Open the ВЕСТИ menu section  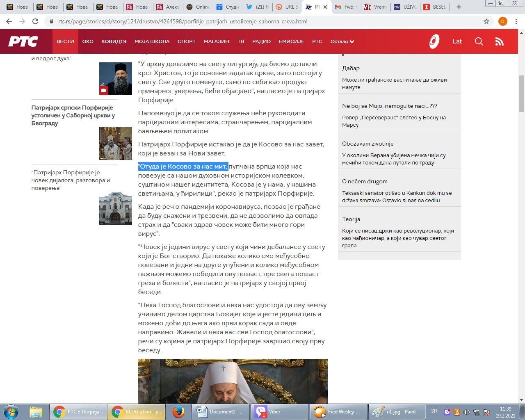[x=65, y=41]
